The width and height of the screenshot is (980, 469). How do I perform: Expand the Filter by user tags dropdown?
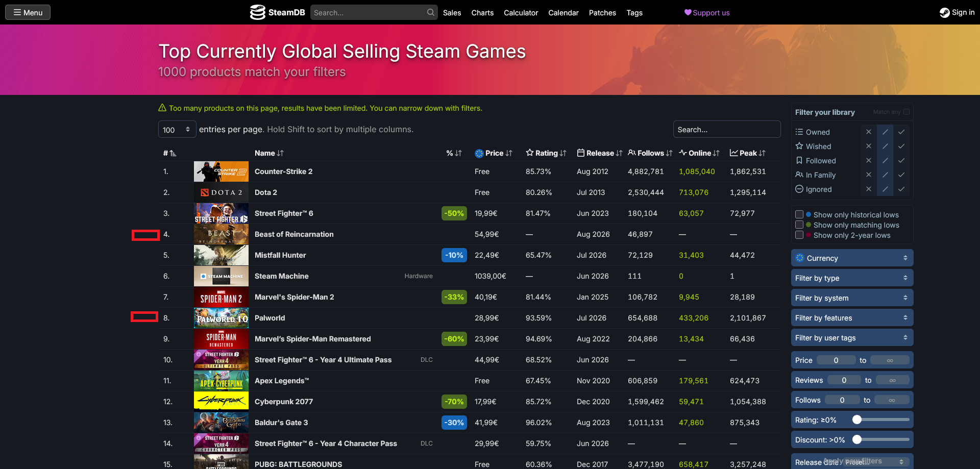pyautogui.click(x=852, y=337)
